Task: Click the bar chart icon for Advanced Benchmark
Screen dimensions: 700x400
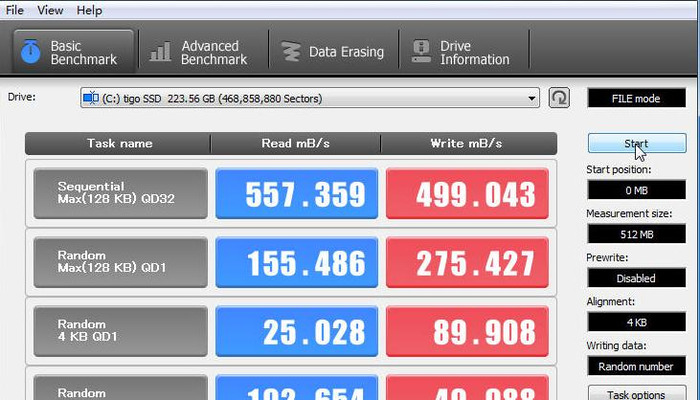Action: click(160, 52)
